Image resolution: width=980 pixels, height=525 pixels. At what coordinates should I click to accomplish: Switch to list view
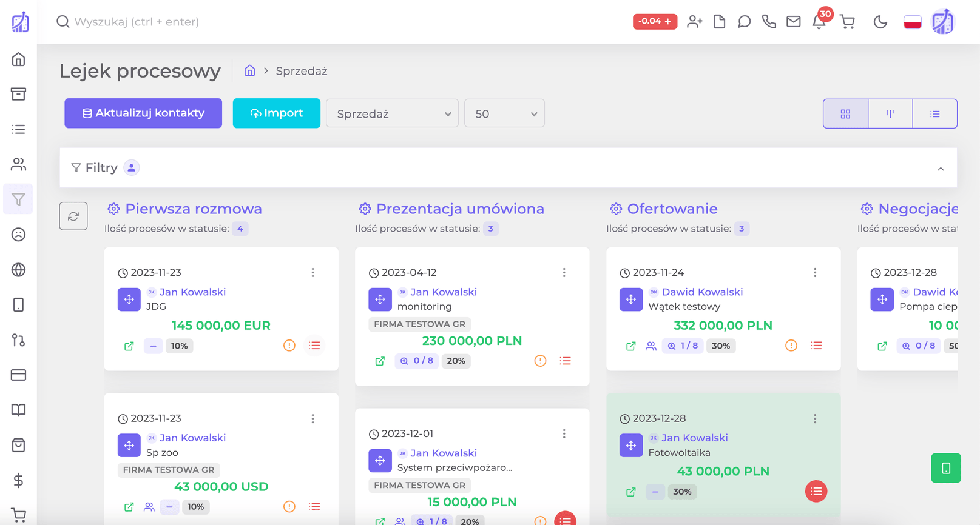[935, 114]
